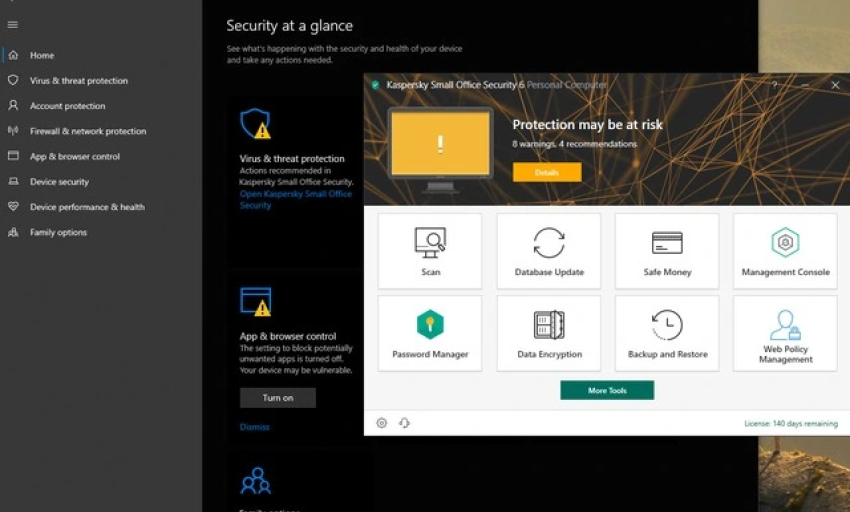Image resolution: width=850 pixels, height=512 pixels.
Task: Click the heart icon for Device performance & health
Action: click(14, 207)
